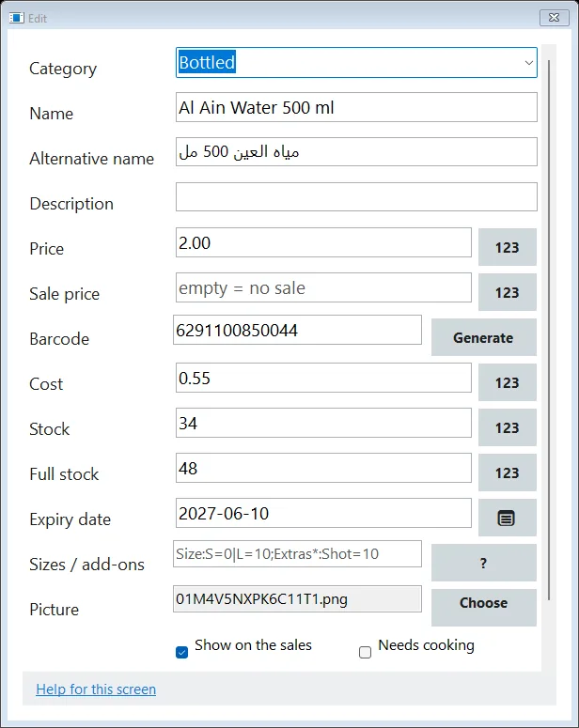Click the Name field with Al Ain Water

pos(356,107)
